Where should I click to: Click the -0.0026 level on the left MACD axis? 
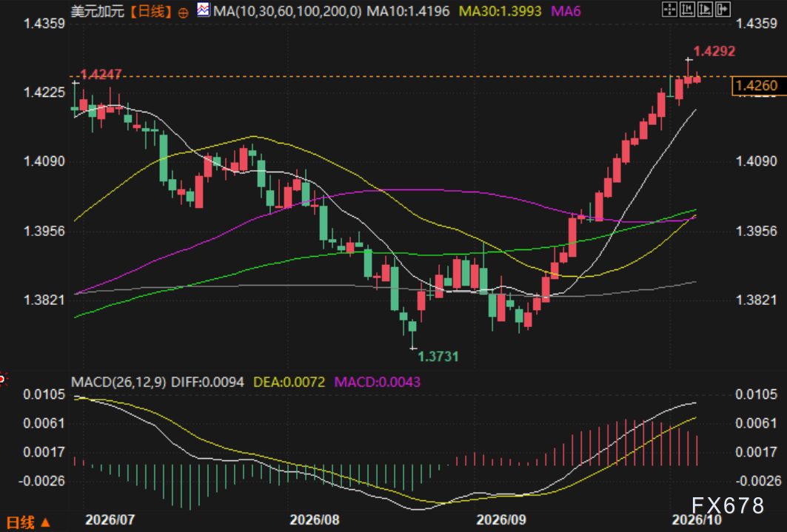pyautogui.click(x=42, y=481)
